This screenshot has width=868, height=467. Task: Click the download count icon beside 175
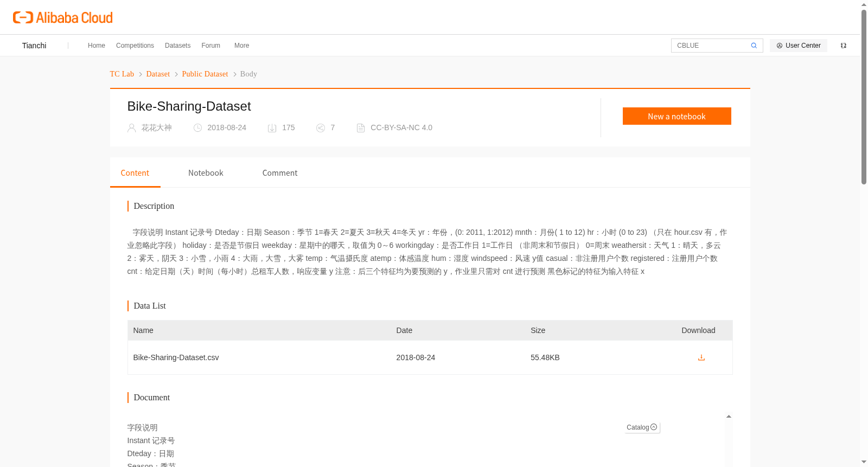click(x=272, y=128)
